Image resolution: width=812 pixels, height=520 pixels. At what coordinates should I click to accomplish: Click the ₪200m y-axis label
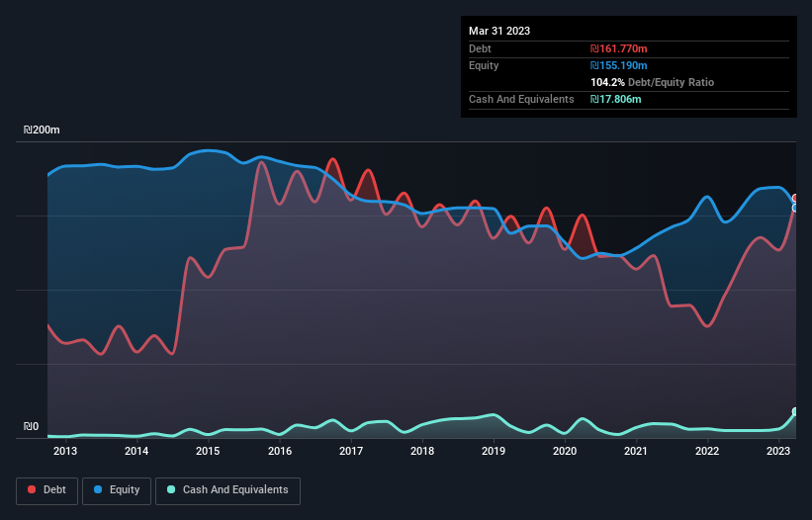pyautogui.click(x=42, y=130)
